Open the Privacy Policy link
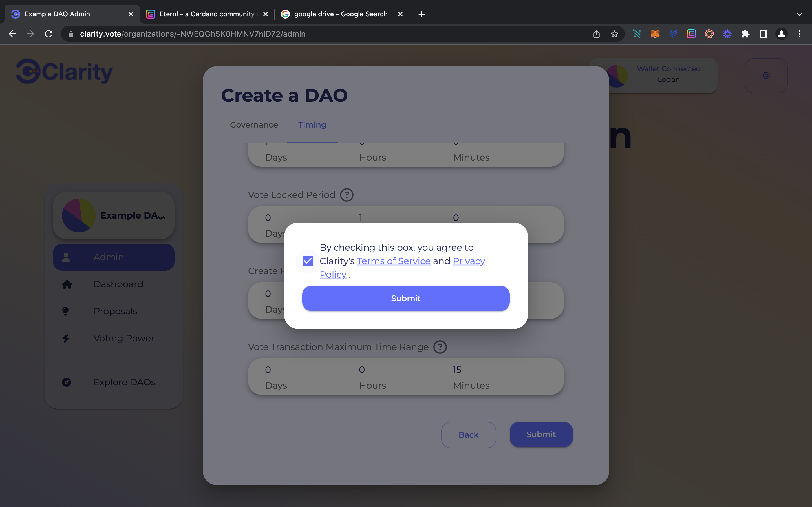812x507 pixels. (x=469, y=261)
